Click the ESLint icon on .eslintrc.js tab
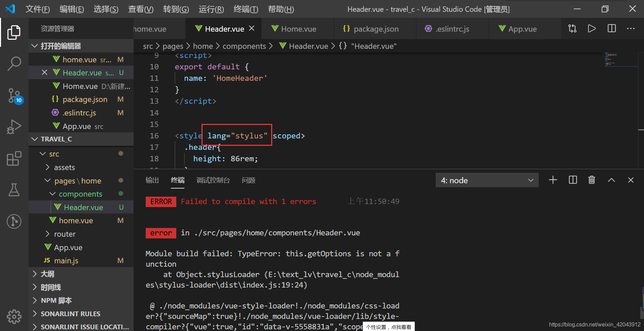The image size is (644, 331). 428,29
